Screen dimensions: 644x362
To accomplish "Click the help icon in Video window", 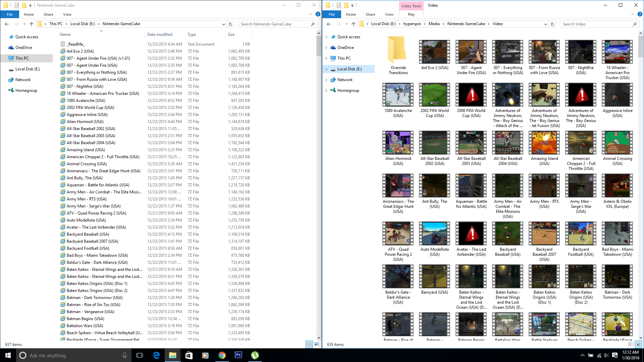I will point(640,14).
